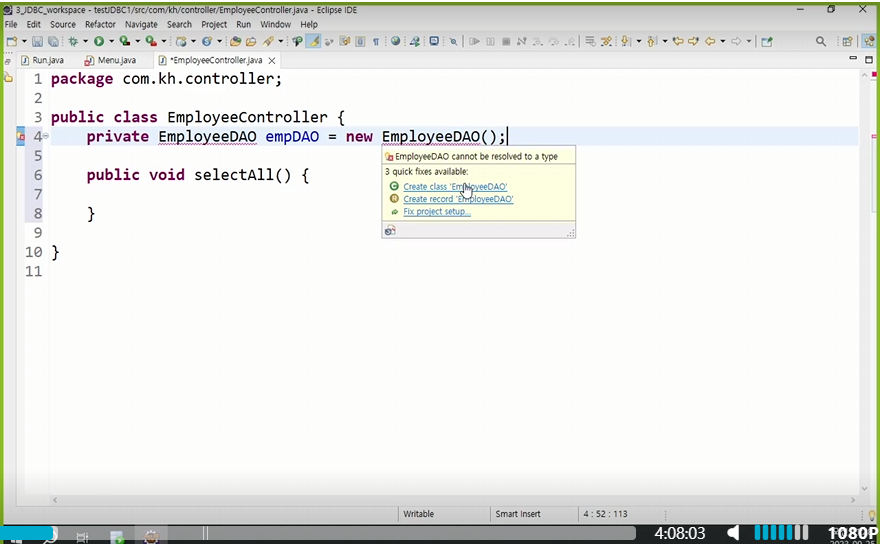
Task: Maximize the editor area view
Action: (869, 59)
